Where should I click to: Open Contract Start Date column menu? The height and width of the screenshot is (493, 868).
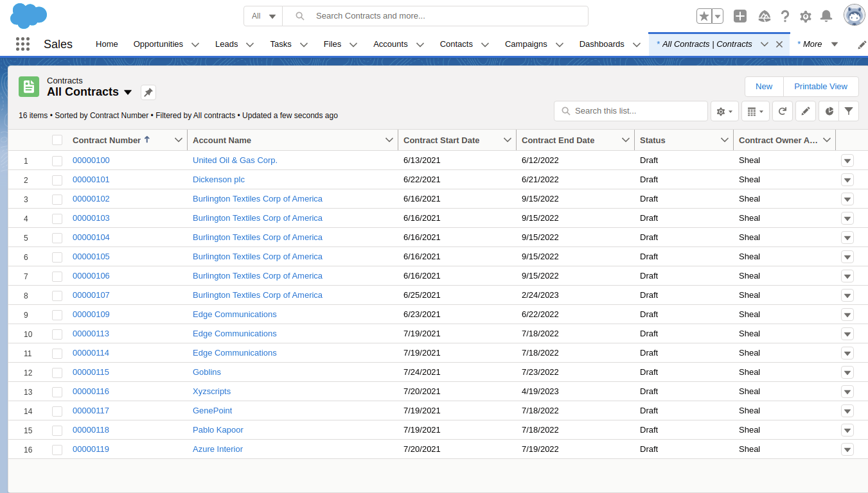point(508,140)
